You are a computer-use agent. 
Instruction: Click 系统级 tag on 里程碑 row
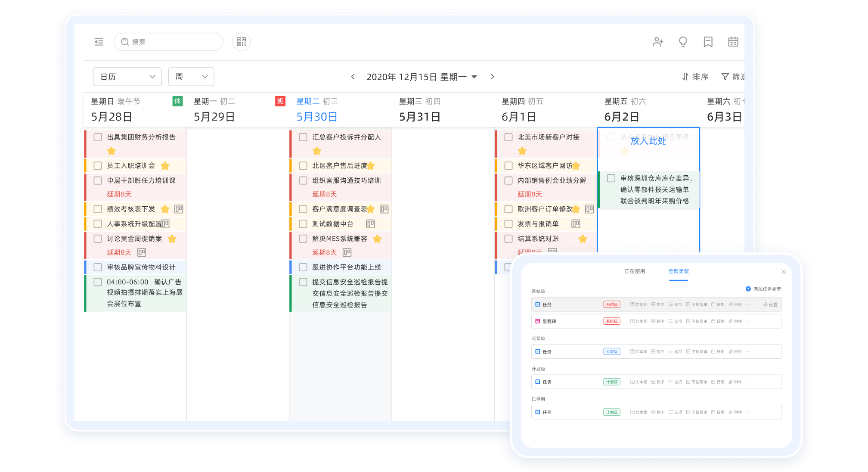[x=612, y=321]
